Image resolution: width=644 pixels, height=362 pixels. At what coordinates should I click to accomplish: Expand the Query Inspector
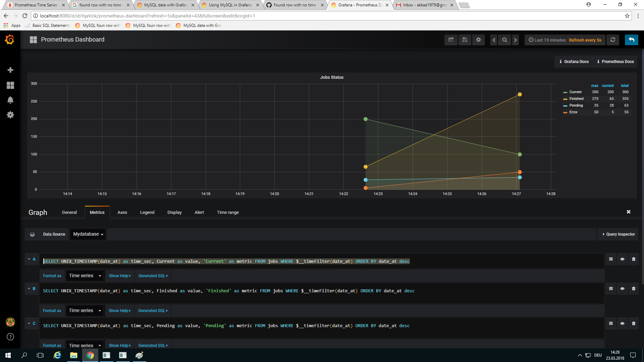coord(618,234)
